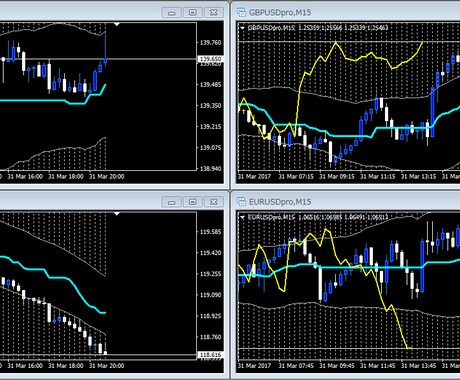Click the 118.760 price scale value
Viewport: 460px width, 380px height.
[210, 337]
